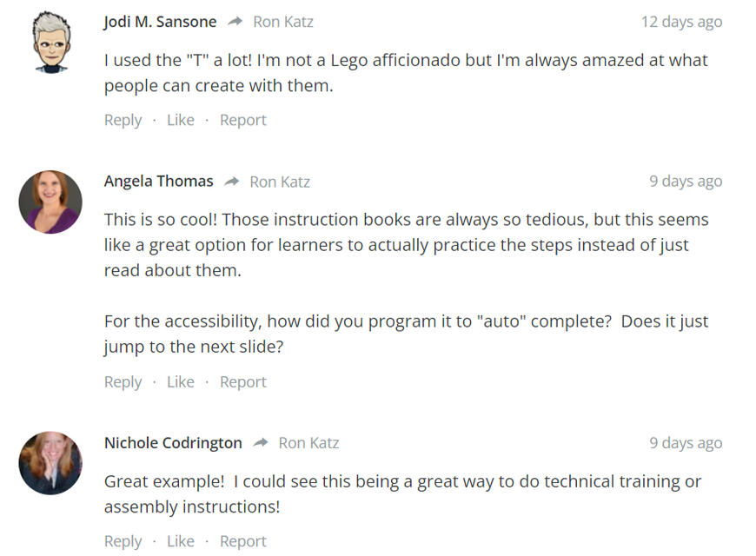Like Angela Thomas's comment
The width and height of the screenshot is (756, 556).
[180, 381]
